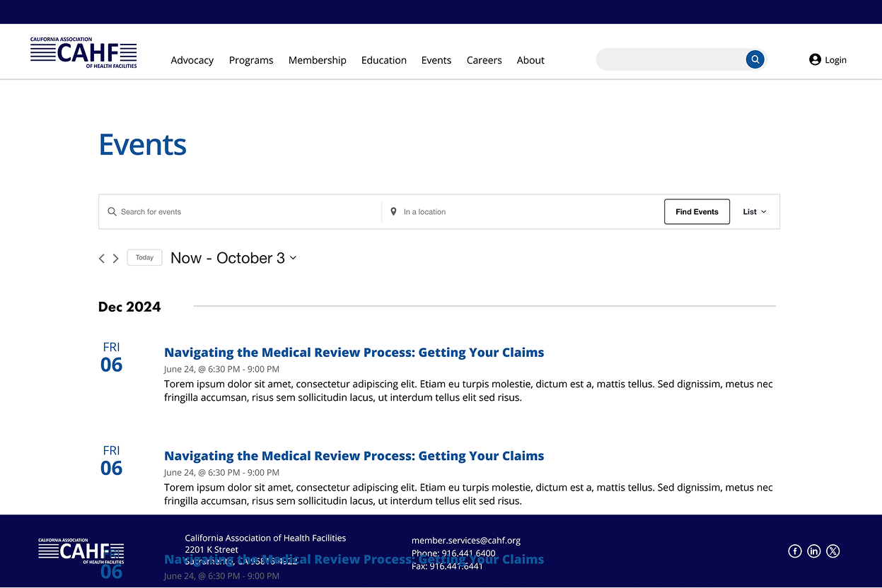Click the blue search magnifier button in header
The width and height of the screenshot is (882, 588).
point(755,60)
